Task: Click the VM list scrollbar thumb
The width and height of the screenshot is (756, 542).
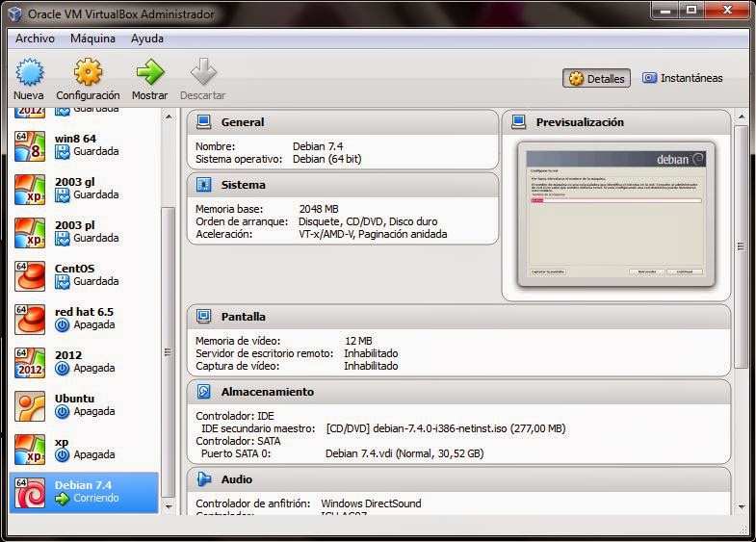Action: [x=168, y=351]
